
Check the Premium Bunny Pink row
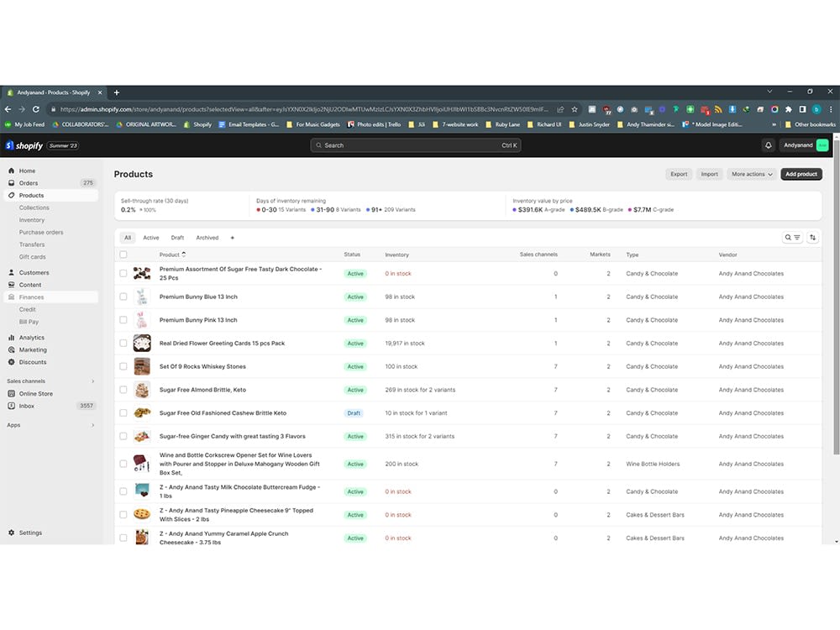point(123,320)
